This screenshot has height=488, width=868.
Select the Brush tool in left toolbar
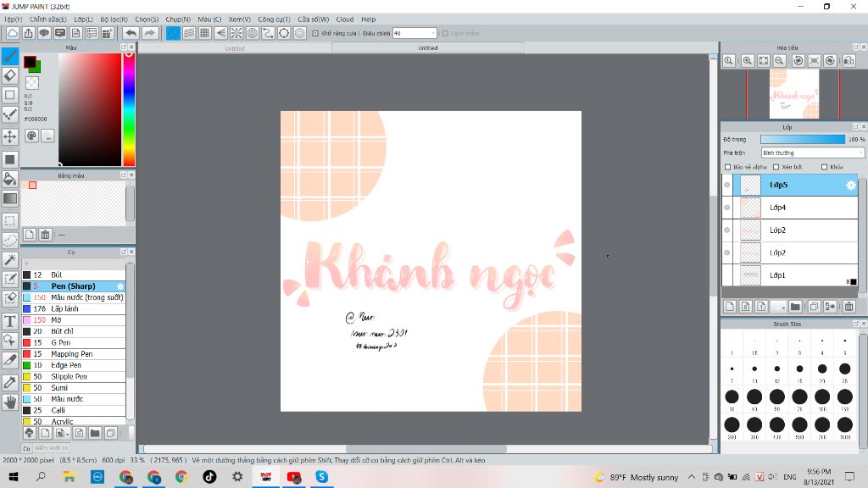tap(10, 56)
